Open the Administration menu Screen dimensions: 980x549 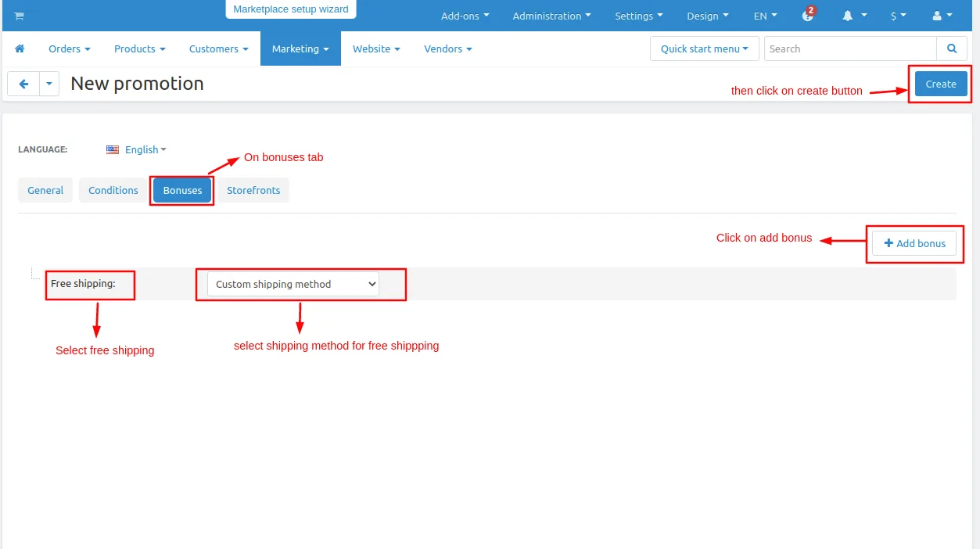pos(551,16)
